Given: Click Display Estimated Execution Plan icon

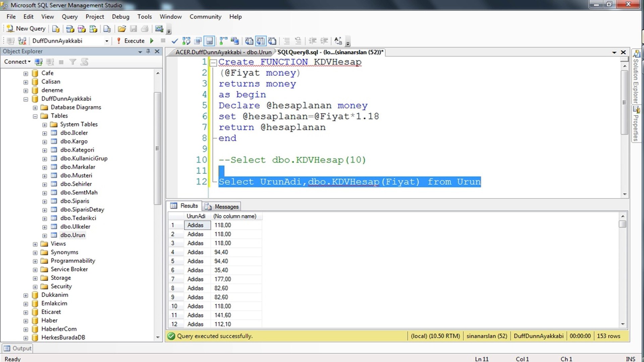Looking at the screenshot, I should coord(186,41).
